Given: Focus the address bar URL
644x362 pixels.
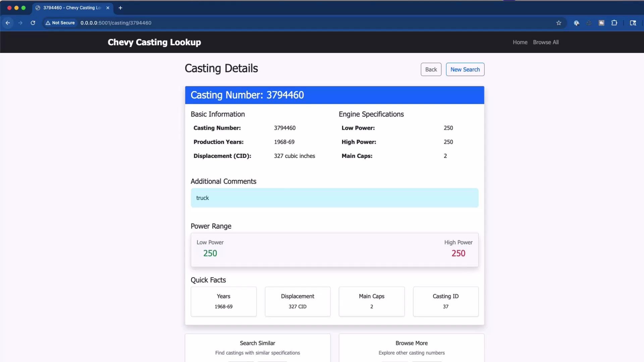Looking at the screenshot, I should [x=116, y=23].
